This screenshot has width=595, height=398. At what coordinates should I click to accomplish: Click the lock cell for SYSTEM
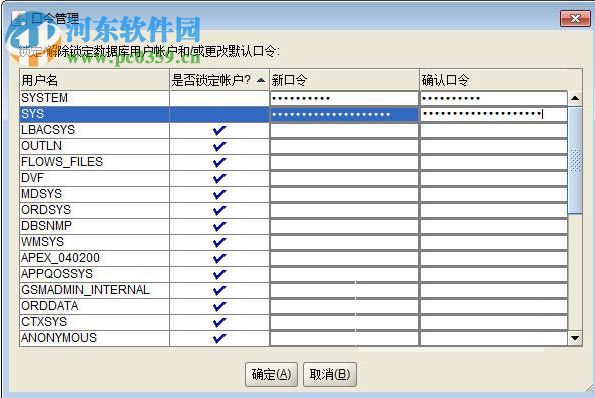point(219,98)
